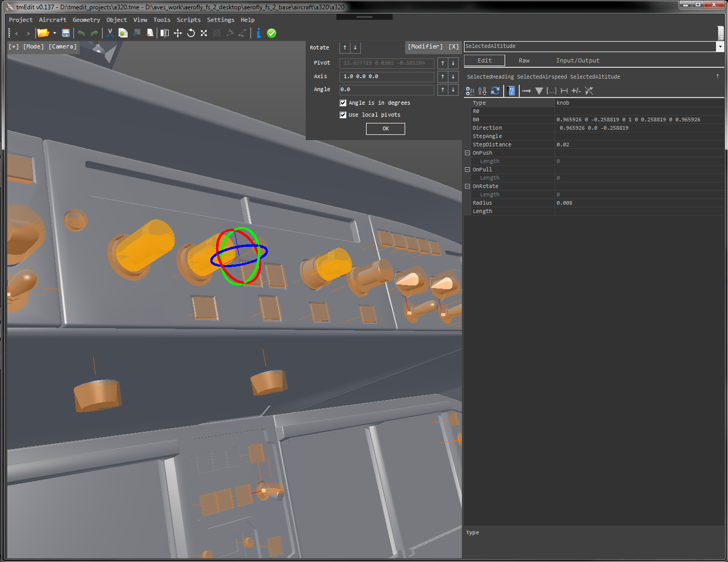Viewport: 728px width, 562px height.
Task: Click the scissors Cut icon
Action: tap(110, 33)
